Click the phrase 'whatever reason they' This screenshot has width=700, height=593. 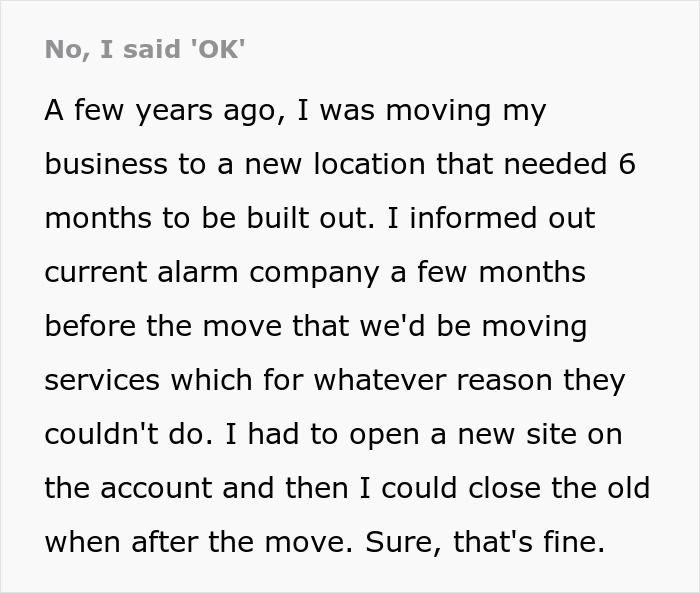point(469,381)
